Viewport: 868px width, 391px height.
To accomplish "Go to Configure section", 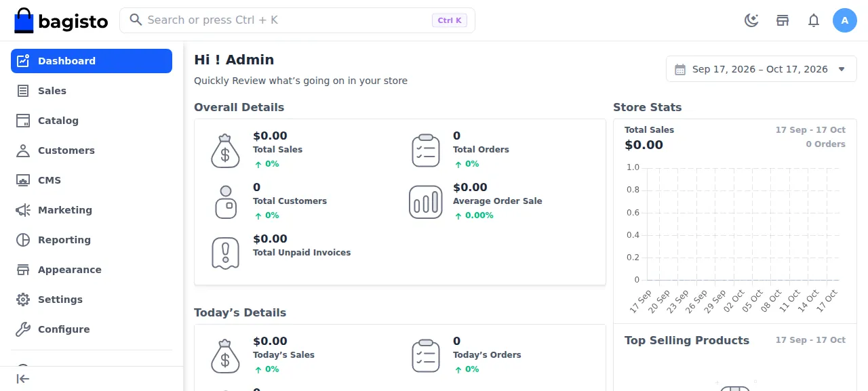I will coord(92,329).
